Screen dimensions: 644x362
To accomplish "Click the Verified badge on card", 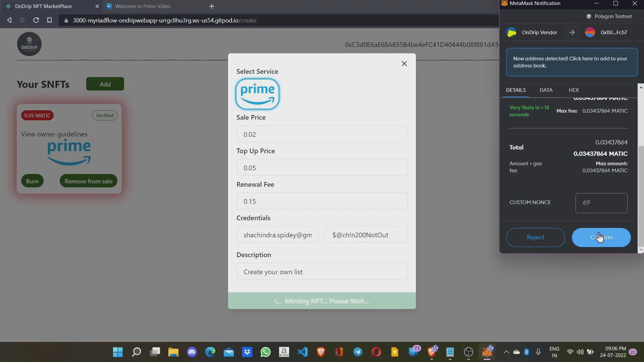I will [105, 115].
